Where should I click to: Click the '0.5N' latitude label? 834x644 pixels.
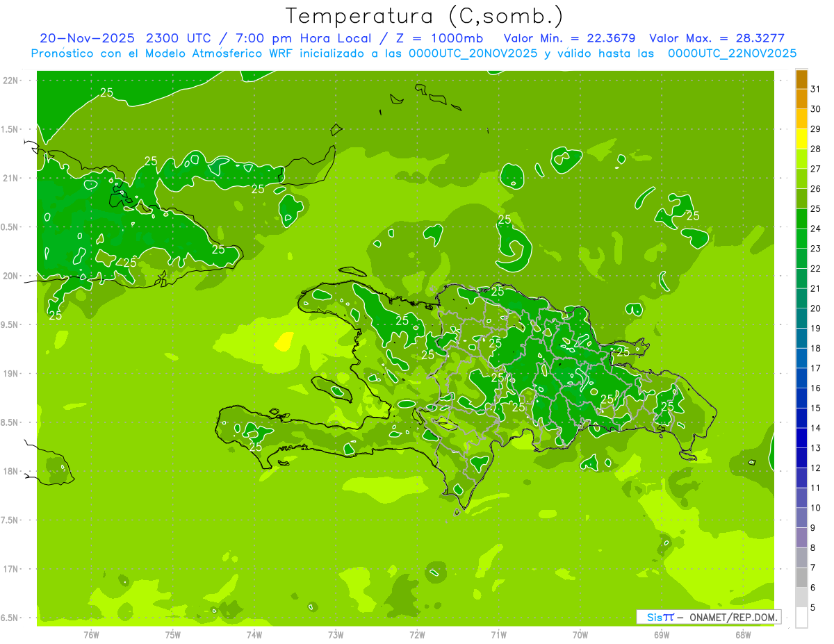[x=10, y=227]
